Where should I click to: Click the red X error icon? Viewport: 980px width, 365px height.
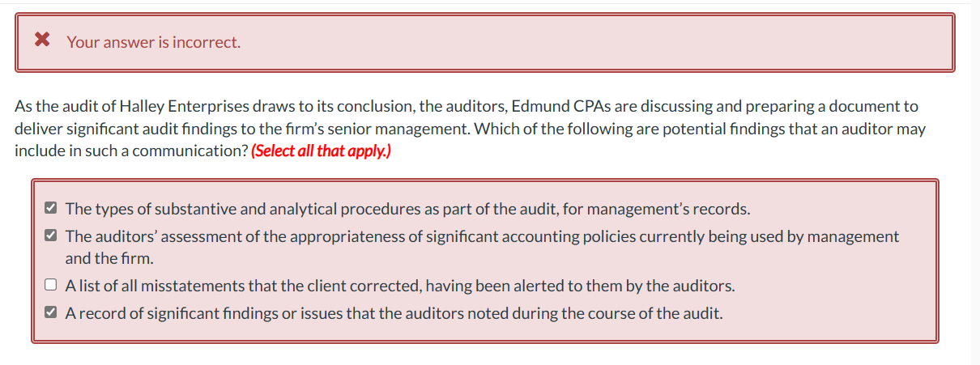coord(43,40)
